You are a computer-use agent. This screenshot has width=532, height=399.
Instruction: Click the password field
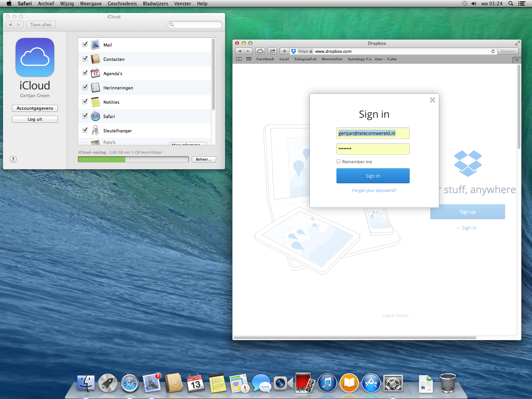tap(373, 149)
